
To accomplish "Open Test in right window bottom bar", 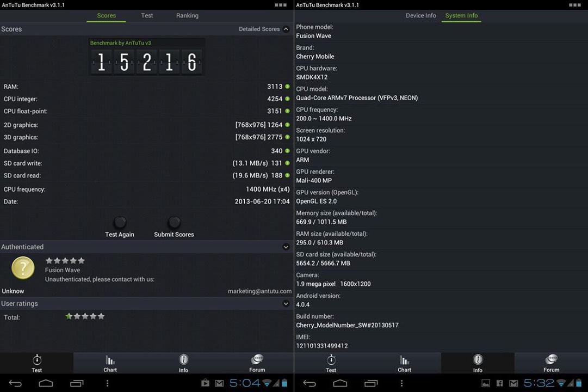I will (331, 363).
